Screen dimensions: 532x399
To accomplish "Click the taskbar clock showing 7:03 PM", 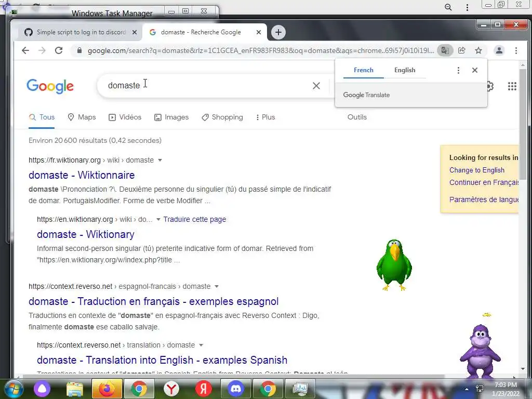I will point(506,389).
